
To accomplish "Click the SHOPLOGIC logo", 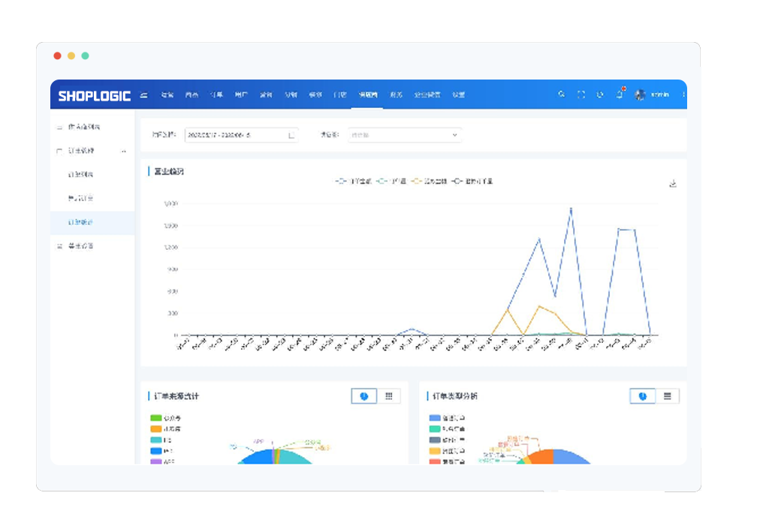I will [x=95, y=95].
